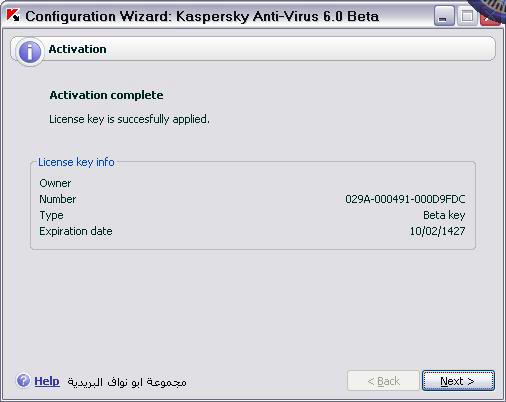Open the Help link
The height and width of the screenshot is (402, 506).
coord(47,381)
